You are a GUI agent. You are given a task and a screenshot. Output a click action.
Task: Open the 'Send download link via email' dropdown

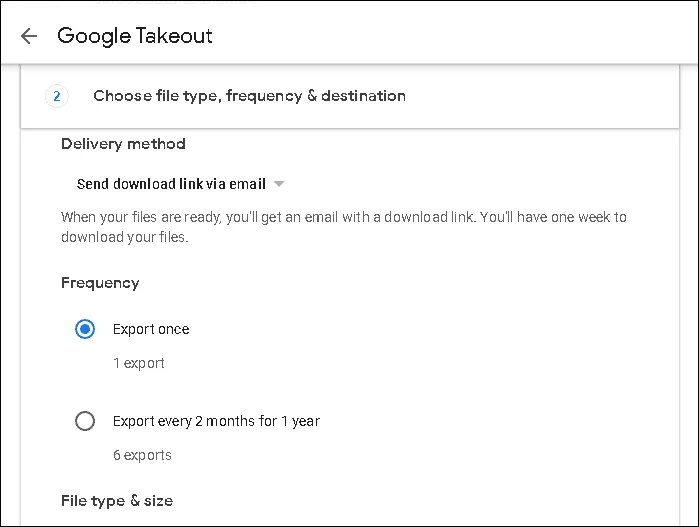click(x=181, y=184)
